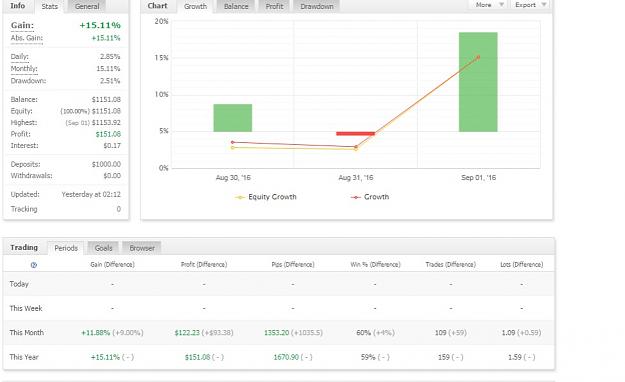
Task: Select the This Year row label
Action: pos(24,357)
